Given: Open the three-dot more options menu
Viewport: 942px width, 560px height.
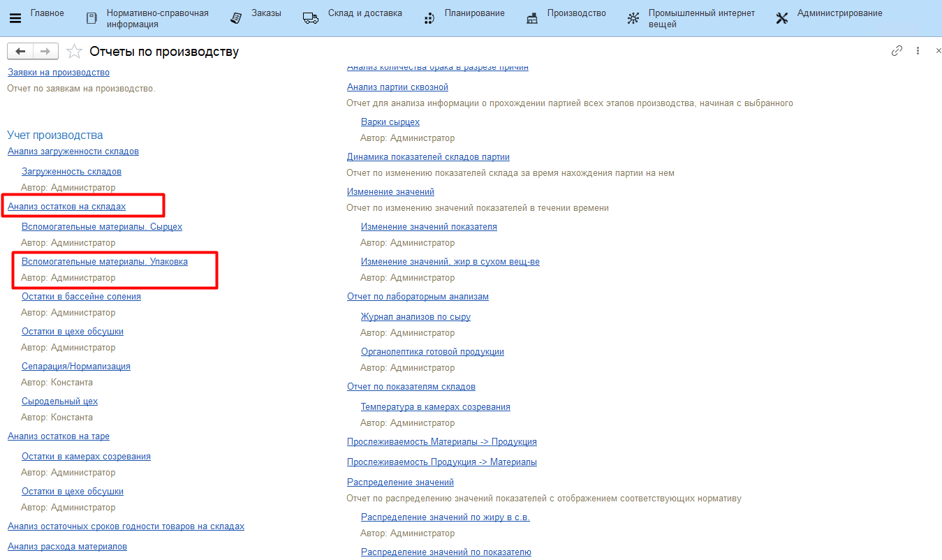Looking at the screenshot, I should [x=918, y=51].
